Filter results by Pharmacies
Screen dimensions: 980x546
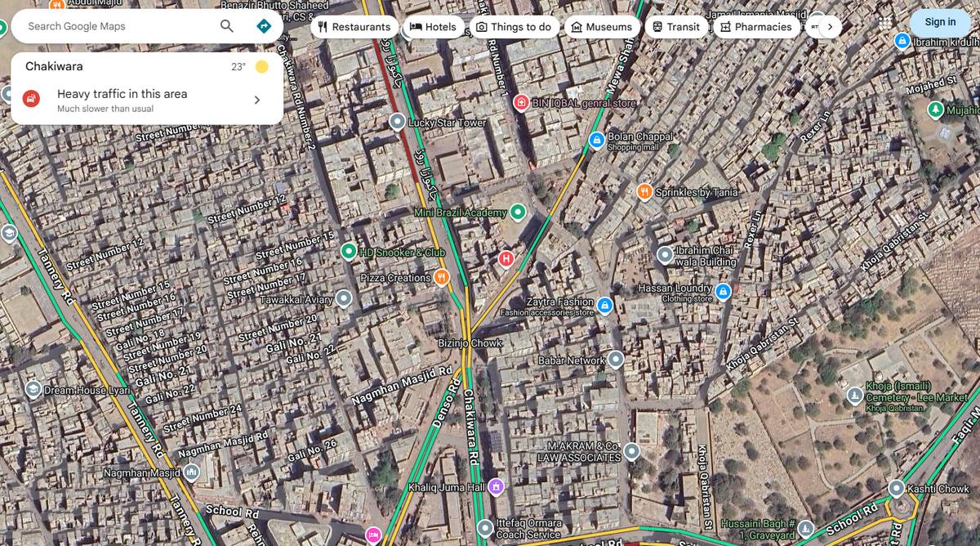pyautogui.click(x=756, y=26)
